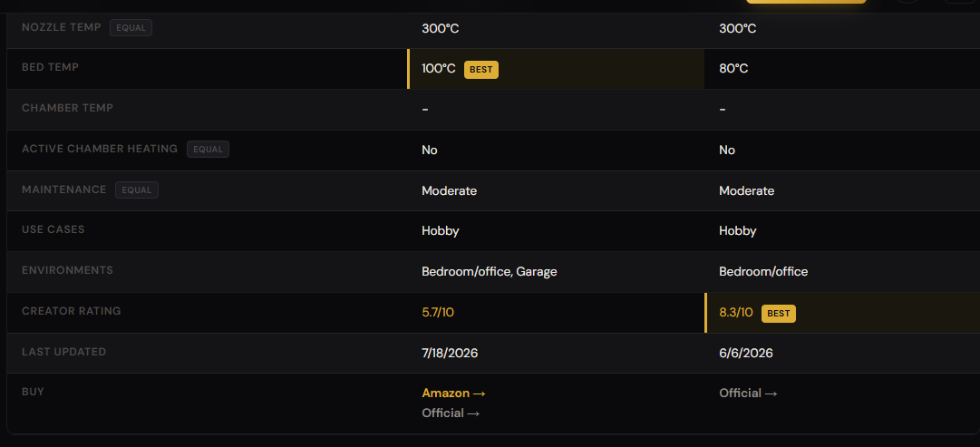Click the 6/6/2026 last updated date

tap(746, 354)
